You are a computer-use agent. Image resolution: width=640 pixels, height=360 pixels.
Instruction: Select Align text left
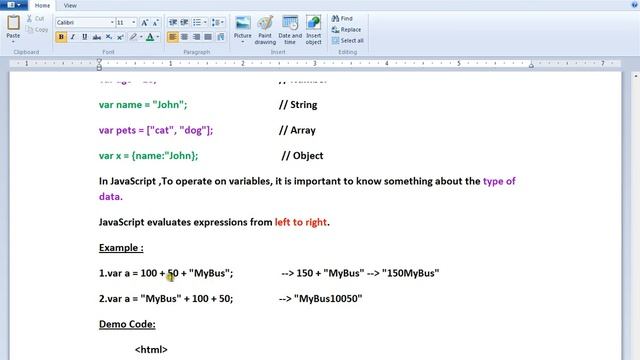173,37
